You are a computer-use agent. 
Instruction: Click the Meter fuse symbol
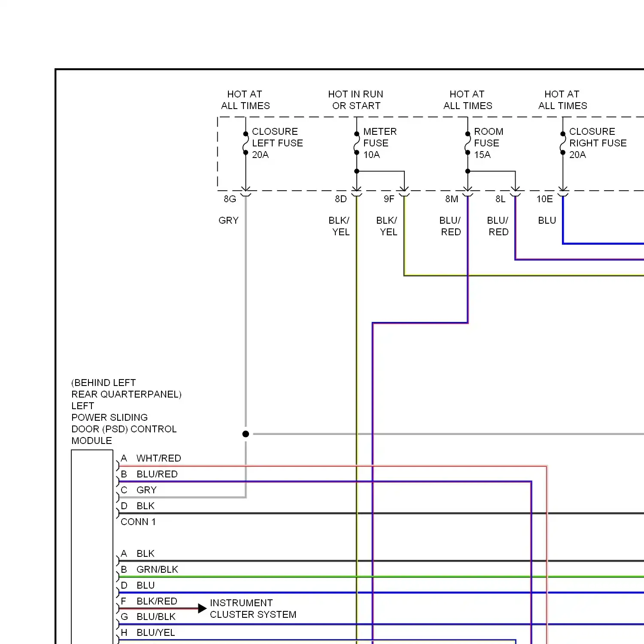[356, 143]
